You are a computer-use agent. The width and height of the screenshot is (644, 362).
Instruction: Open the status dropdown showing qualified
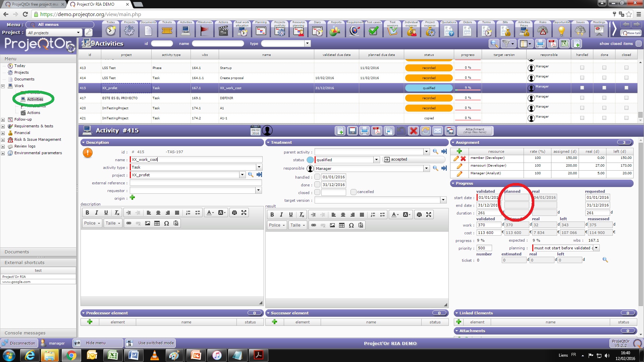click(x=376, y=160)
